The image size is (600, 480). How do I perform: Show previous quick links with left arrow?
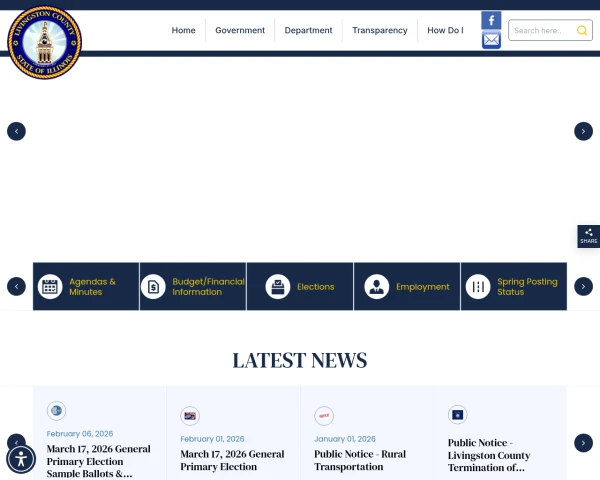click(16, 286)
